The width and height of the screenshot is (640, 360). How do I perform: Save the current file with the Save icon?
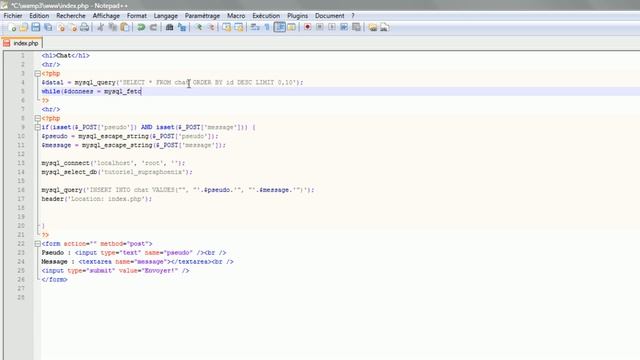(x=36, y=27)
